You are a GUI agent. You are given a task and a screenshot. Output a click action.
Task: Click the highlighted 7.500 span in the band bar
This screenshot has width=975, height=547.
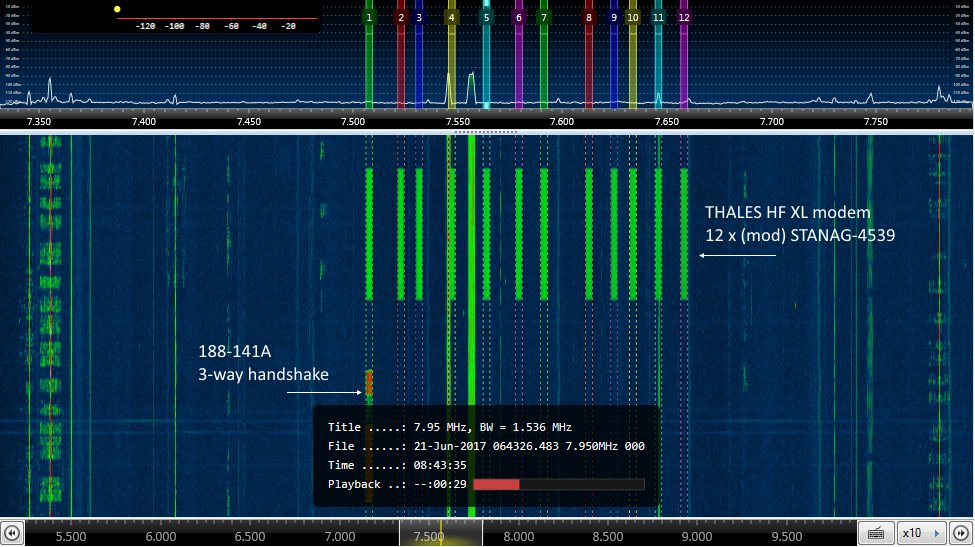click(x=440, y=533)
